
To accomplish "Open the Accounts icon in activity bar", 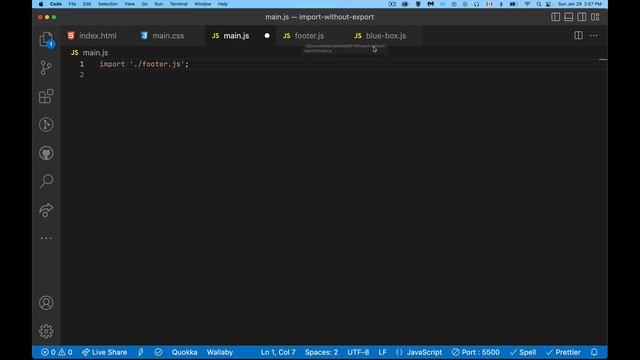I will pos(46,303).
